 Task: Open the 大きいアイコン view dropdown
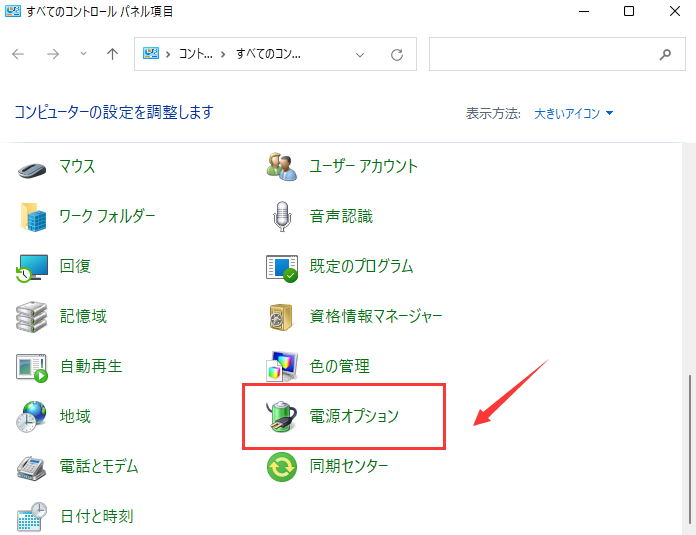[574, 113]
